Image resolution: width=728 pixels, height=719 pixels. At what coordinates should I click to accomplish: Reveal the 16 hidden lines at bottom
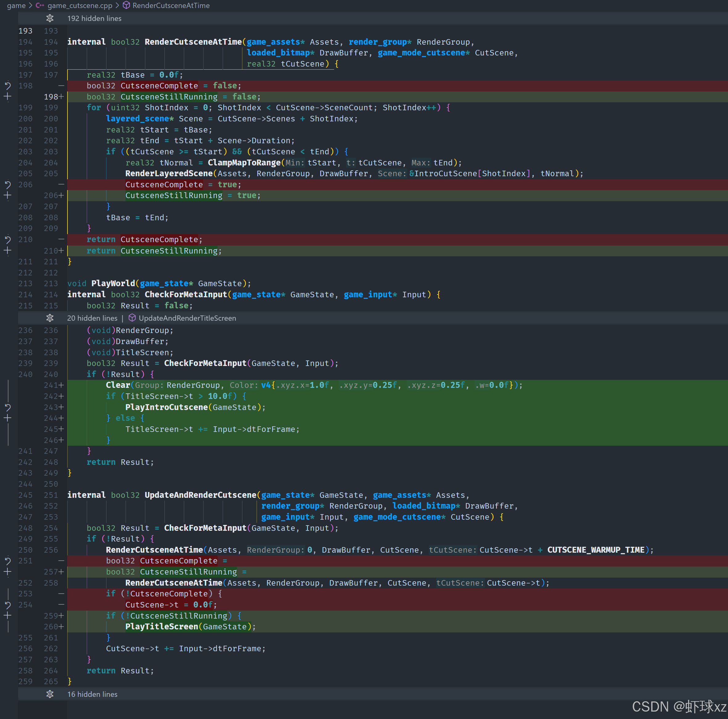click(x=50, y=694)
